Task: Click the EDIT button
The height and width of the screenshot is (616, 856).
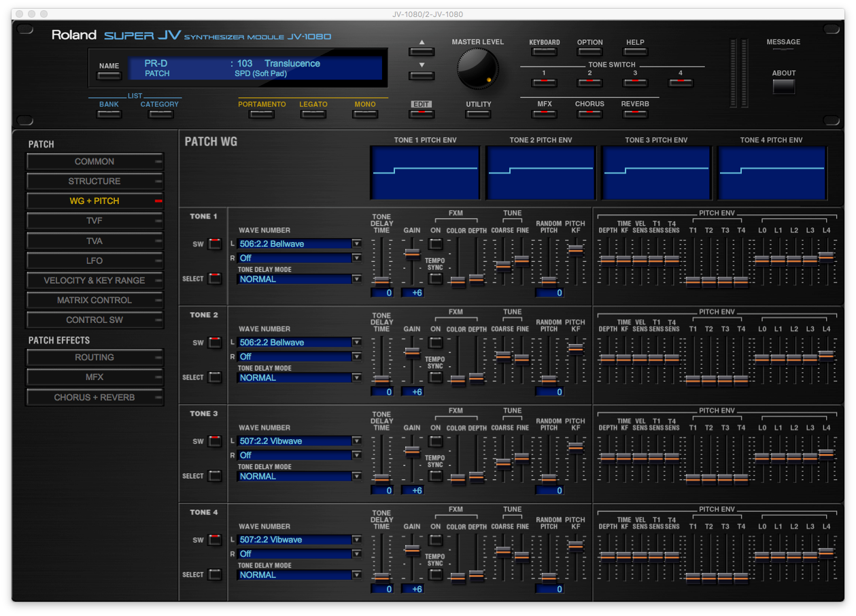Action: click(x=422, y=114)
